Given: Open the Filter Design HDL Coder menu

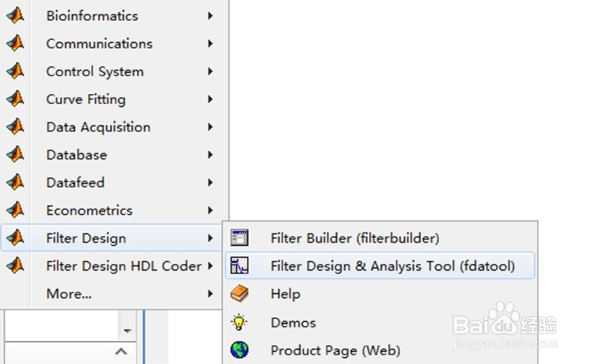Looking at the screenshot, I should (112, 266).
